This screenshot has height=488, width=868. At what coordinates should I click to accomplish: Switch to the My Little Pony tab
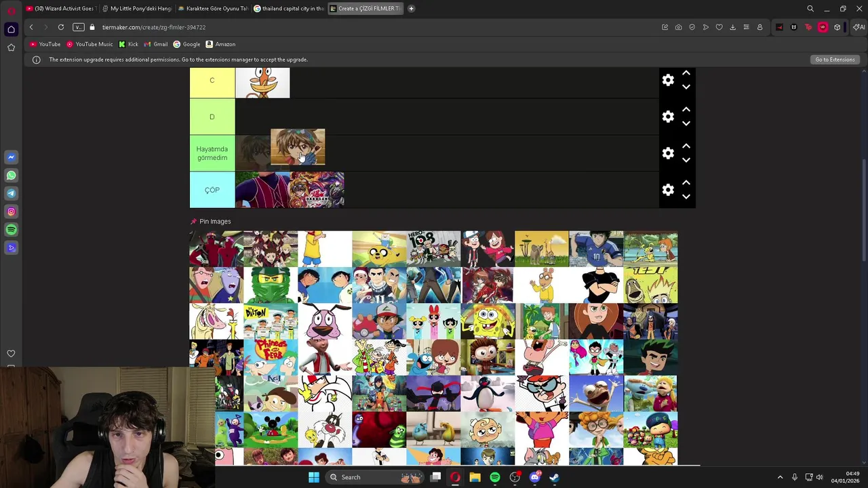point(137,8)
